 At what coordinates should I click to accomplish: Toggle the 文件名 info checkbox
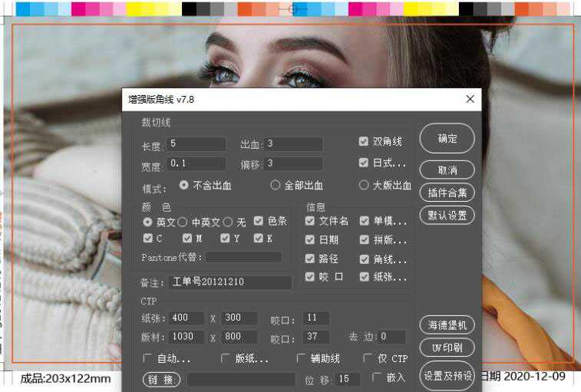click(x=310, y=221)
